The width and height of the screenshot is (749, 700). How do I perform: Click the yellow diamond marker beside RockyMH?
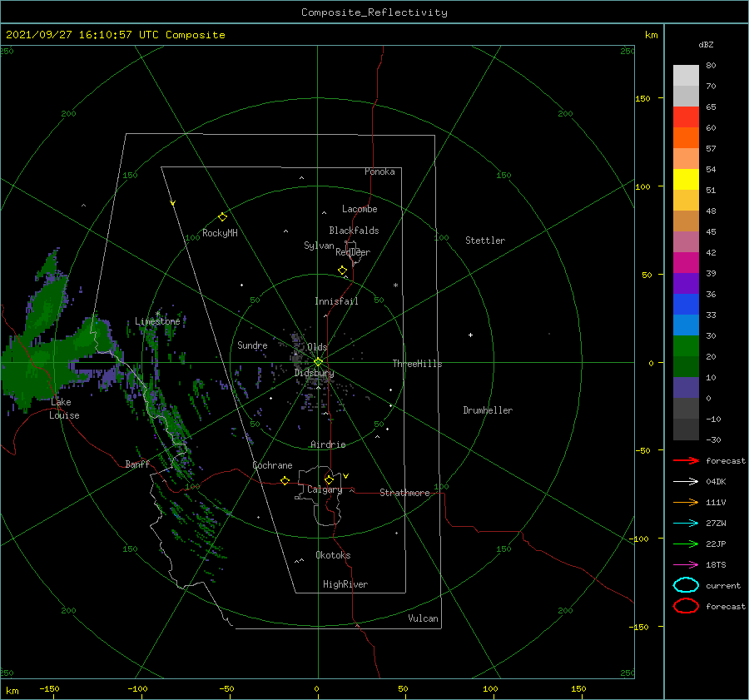[222, 217]
